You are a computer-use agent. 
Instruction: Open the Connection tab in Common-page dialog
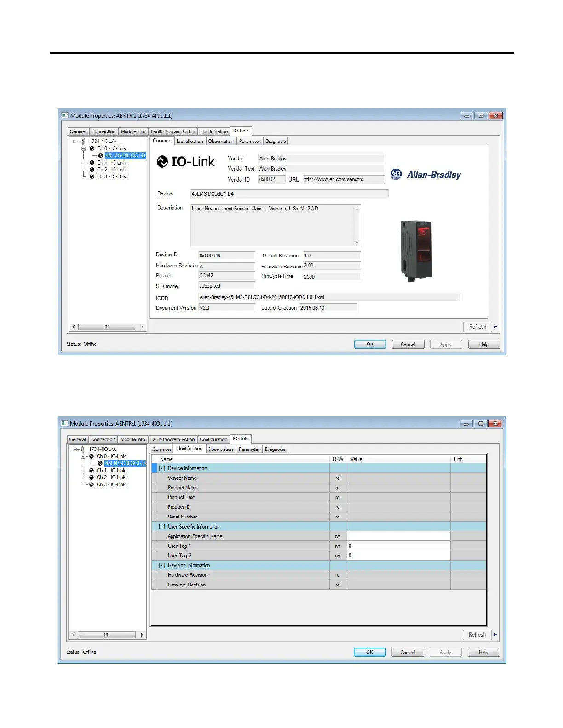pyautogui.click(x=103, y=131)
